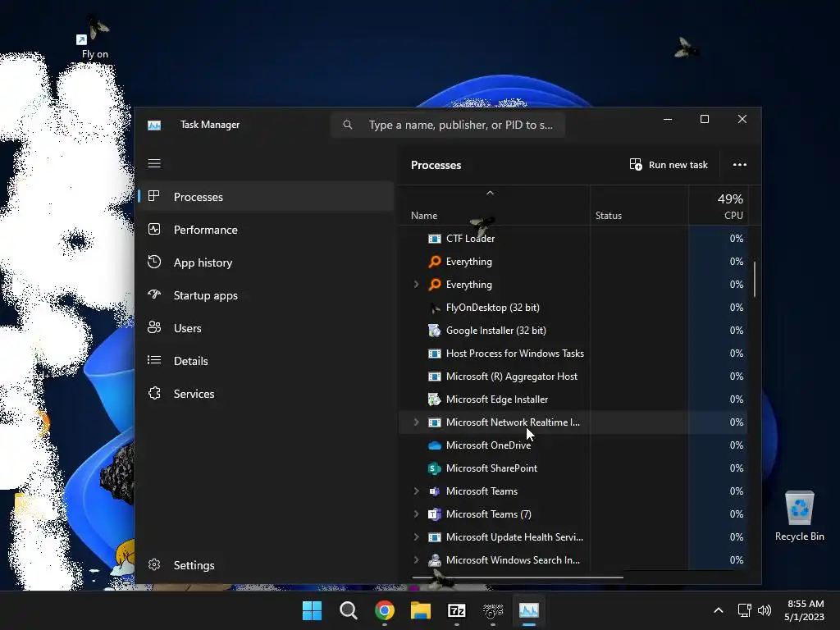Screen dimensions: 840x630
Task: Click the Microsoft (R) Aggregator Host icon
Action: pos(435,377)
